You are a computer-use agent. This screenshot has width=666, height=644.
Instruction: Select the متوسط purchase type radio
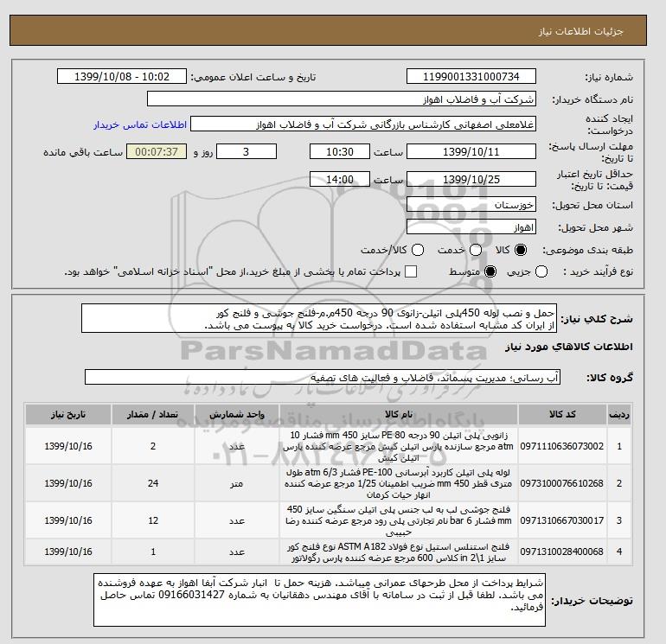pyautogui.click(x=490, y=271)
